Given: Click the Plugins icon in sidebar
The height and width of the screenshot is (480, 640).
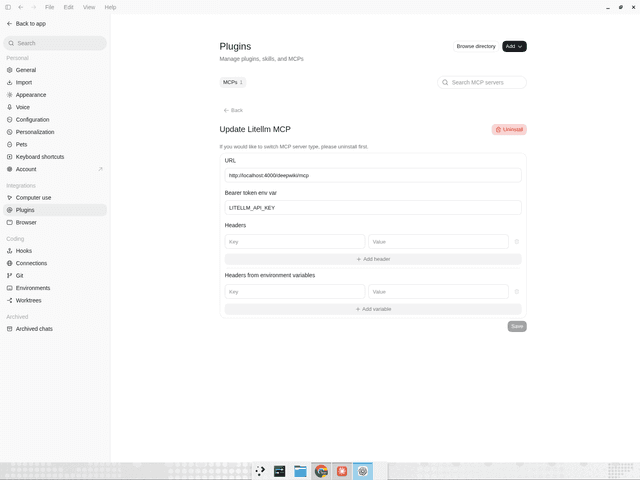Looking at the screenshot, I should click(9, 210).
